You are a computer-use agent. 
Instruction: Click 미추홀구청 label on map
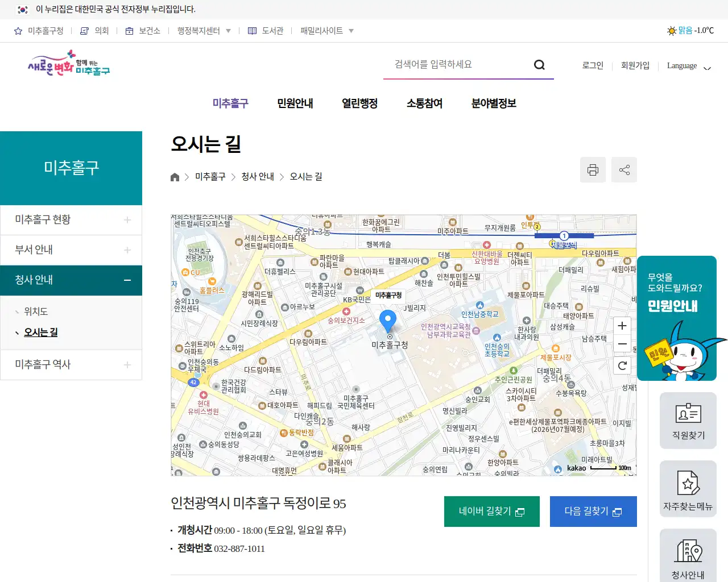pos(390,345)
